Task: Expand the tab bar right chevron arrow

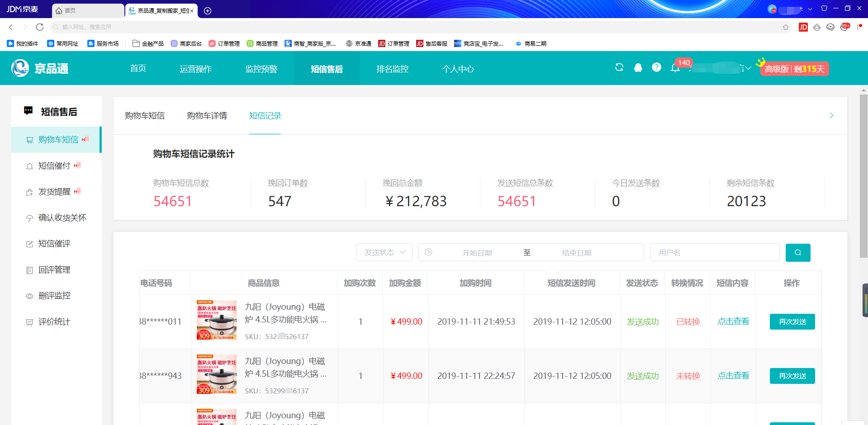Action: pos(831,116)
